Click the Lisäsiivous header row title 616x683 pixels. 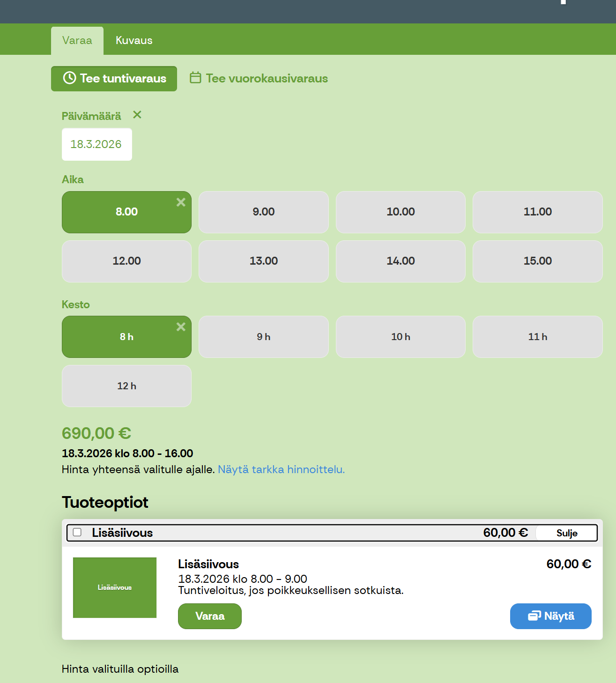[122, 533]
